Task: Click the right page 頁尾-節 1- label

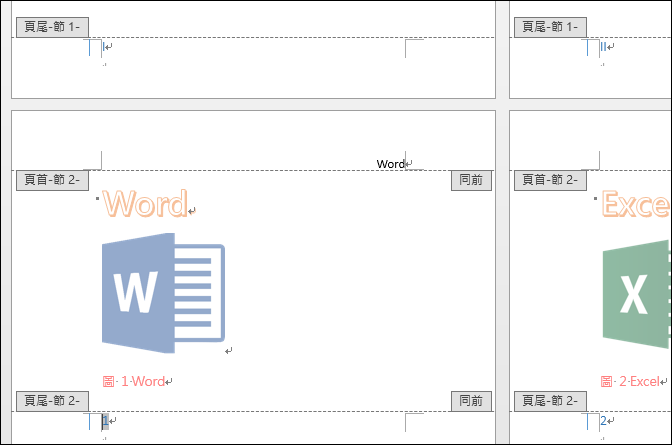Action: point(550,27)
